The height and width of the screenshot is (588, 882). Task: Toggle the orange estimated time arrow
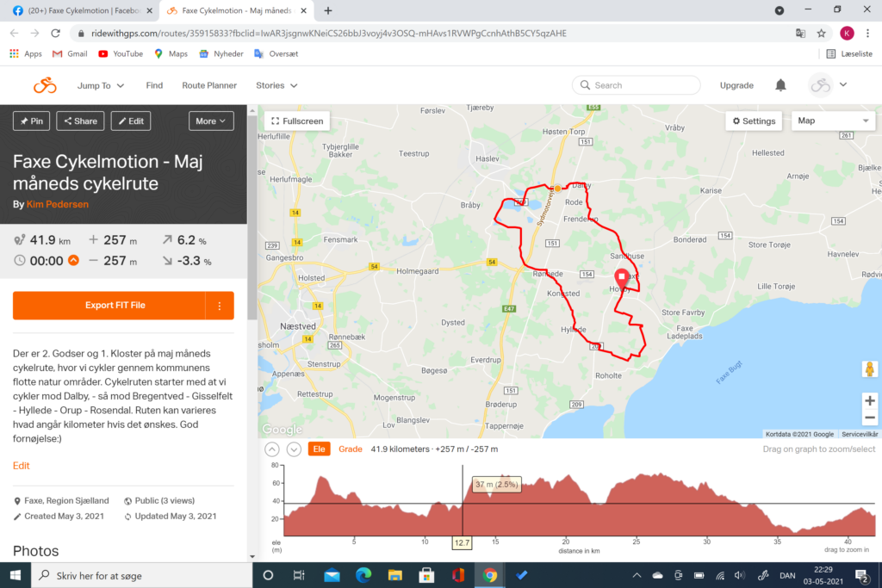[74, 260]
